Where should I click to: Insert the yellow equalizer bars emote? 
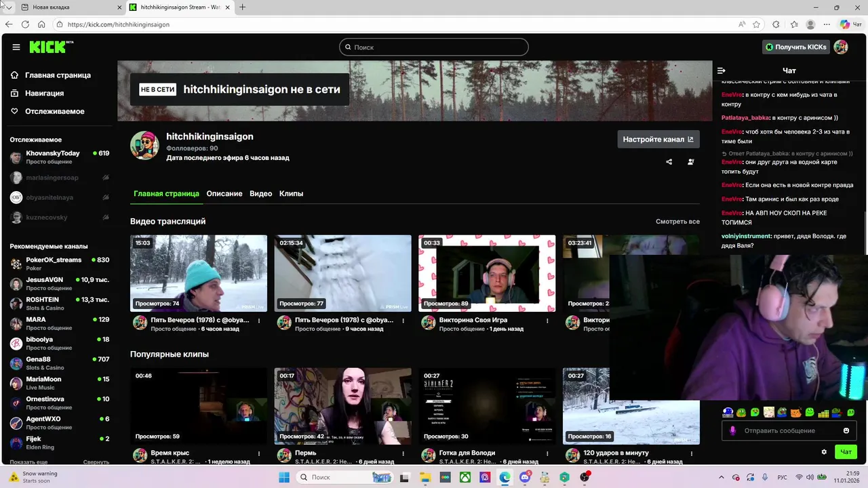(x=823, y=413)
